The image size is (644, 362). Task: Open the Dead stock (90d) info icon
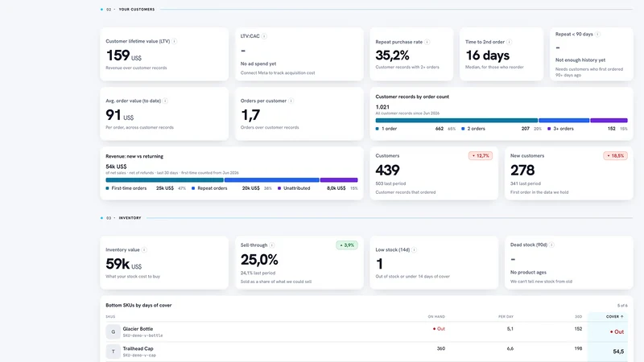coord(551,245)
